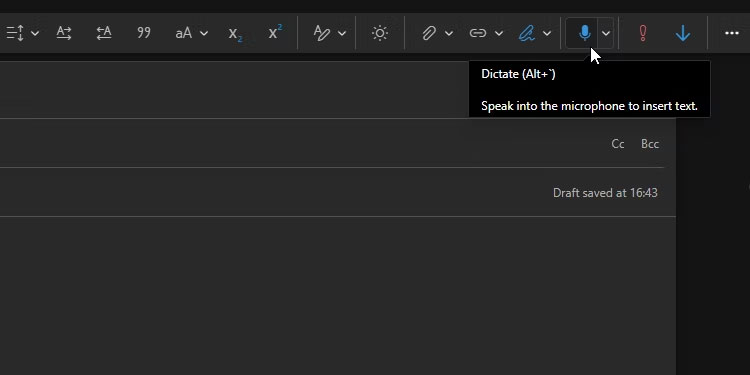Toggle subscript formatting
The width and height of the screenshot is (750, 375).
click(235, 33)
